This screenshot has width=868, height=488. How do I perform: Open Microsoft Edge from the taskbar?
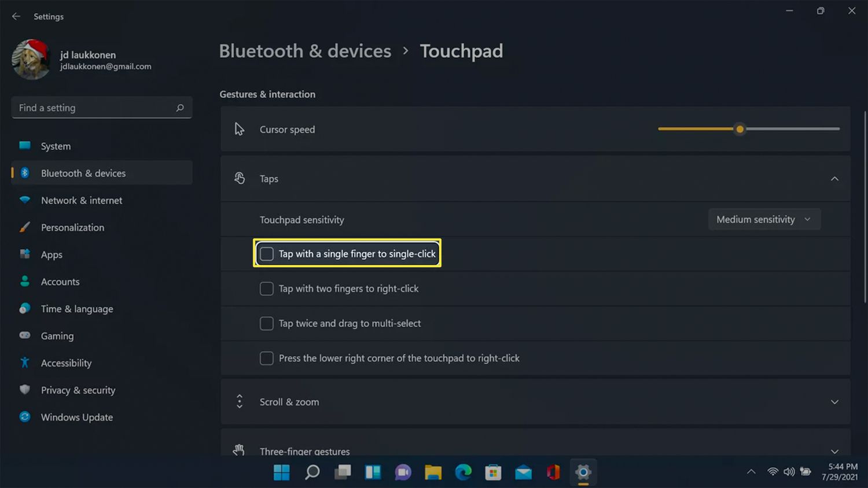pos(463,472)
